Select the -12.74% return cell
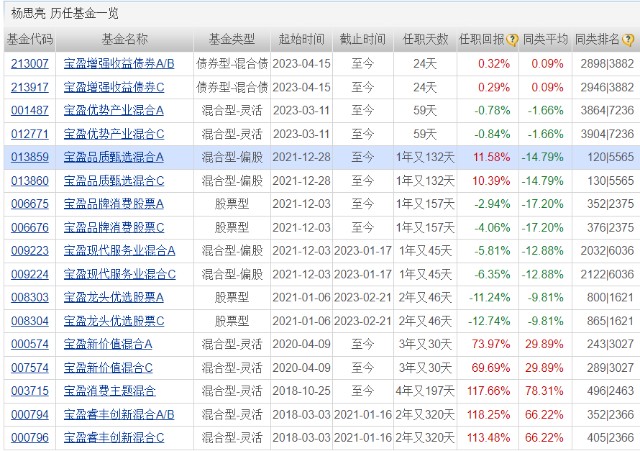The height and width of the screenshot is (451, 640). tap(489, 321)
